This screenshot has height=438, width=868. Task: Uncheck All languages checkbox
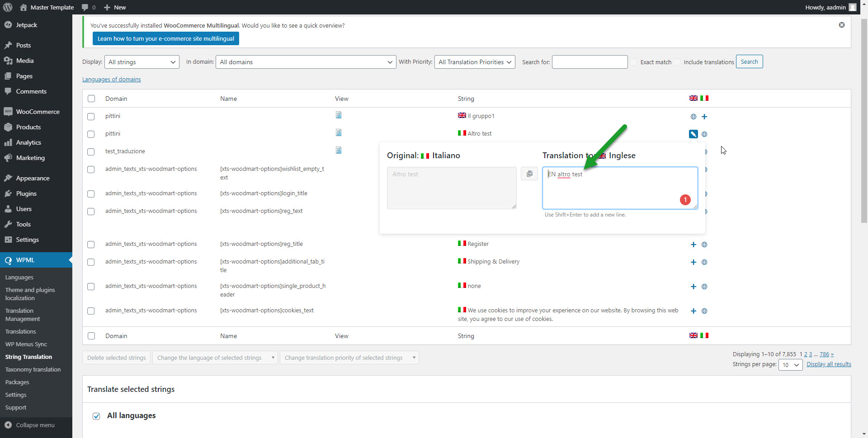(x=96, y=416)
